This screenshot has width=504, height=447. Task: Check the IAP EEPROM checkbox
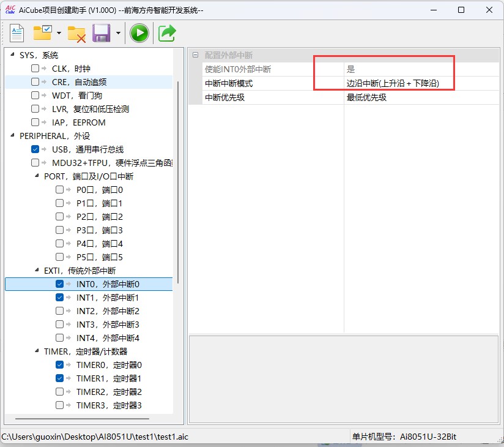click(35, 122)
